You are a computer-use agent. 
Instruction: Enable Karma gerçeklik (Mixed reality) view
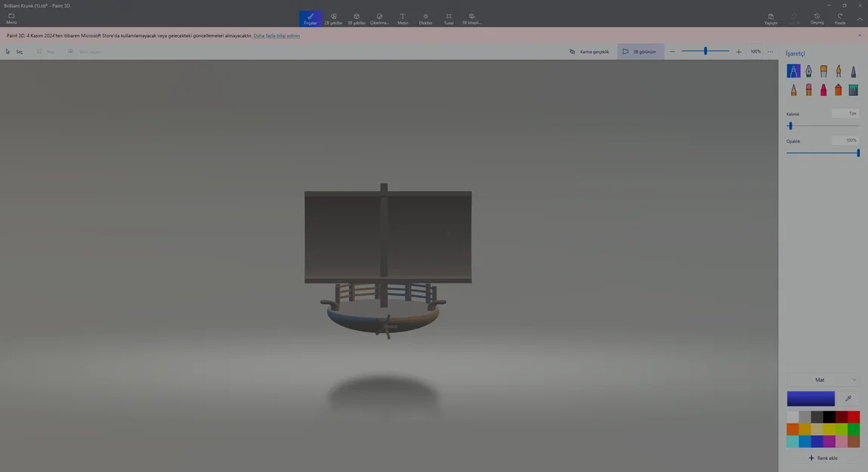click(x=589, y=51)
